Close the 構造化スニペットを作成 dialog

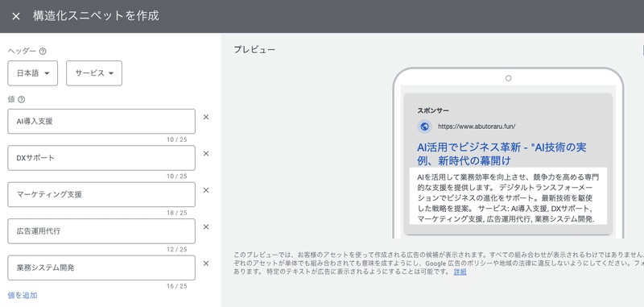pos(15,16)
